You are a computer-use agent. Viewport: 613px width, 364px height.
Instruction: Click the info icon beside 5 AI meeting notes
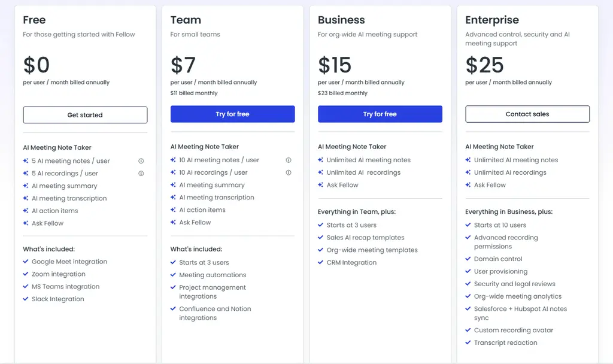[x=141, y=160]
